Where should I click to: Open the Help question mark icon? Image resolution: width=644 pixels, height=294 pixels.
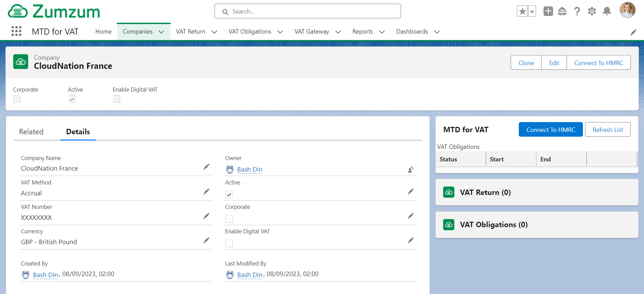coord(577,11)
